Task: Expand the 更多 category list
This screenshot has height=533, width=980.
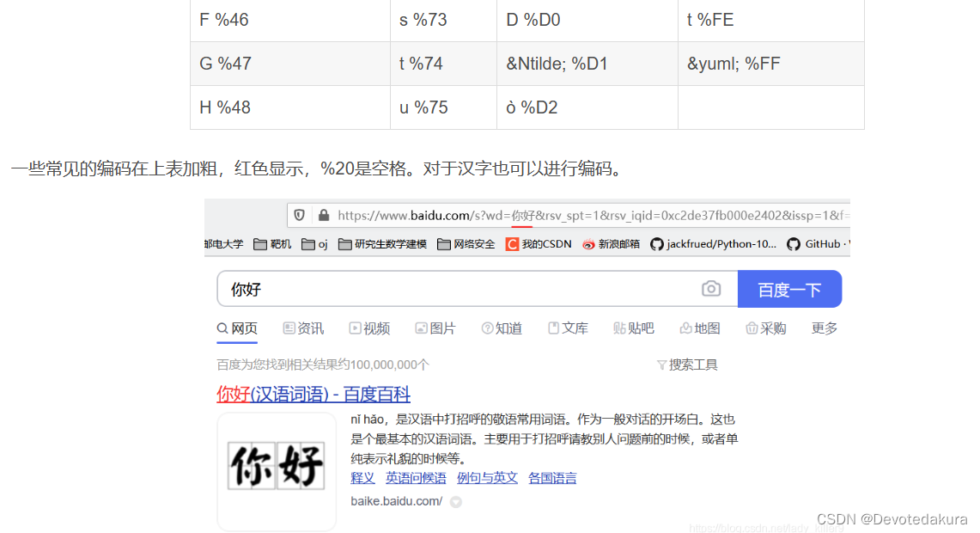Action: click(824, 328)
